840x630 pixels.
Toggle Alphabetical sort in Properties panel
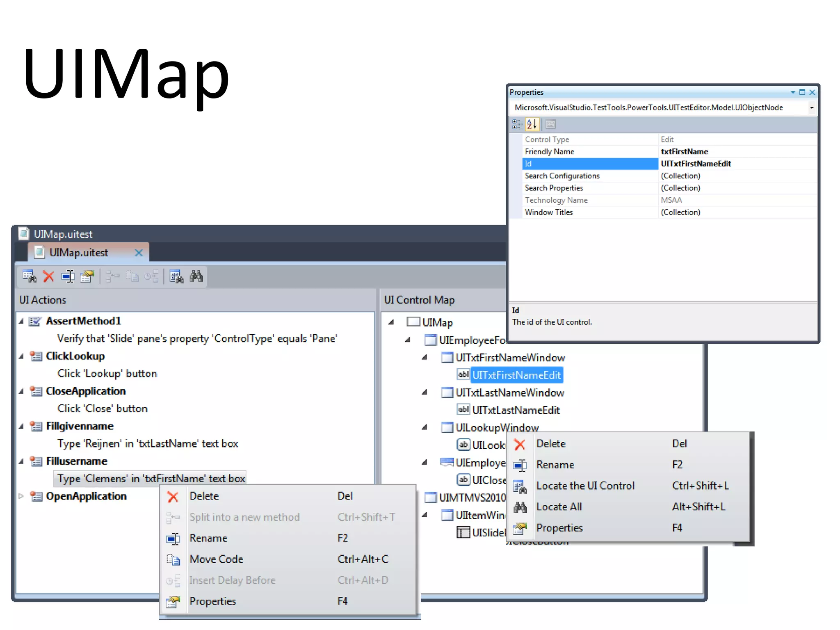[532, 124]
